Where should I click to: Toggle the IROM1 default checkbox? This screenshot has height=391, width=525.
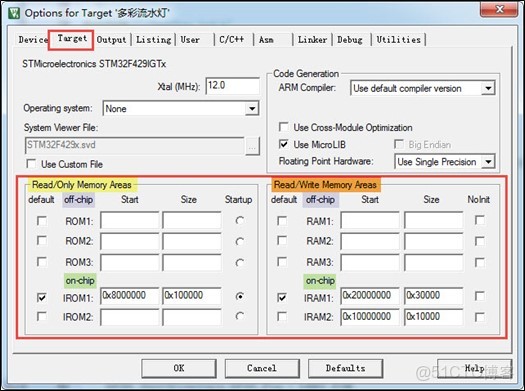(42, 297)
